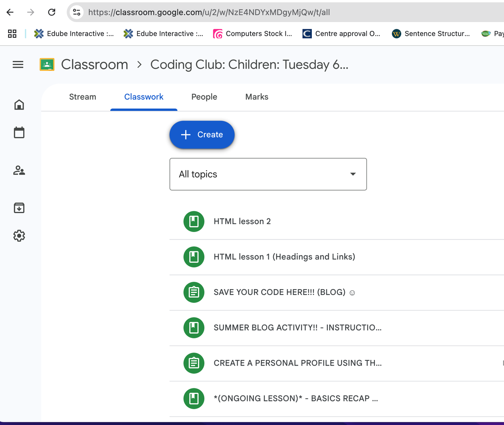This screenshot has height=425, width=504.
Task: Open SAVE YOUR CODE HERE!!! (BLOG) item
Action: (x=337, y=293)
